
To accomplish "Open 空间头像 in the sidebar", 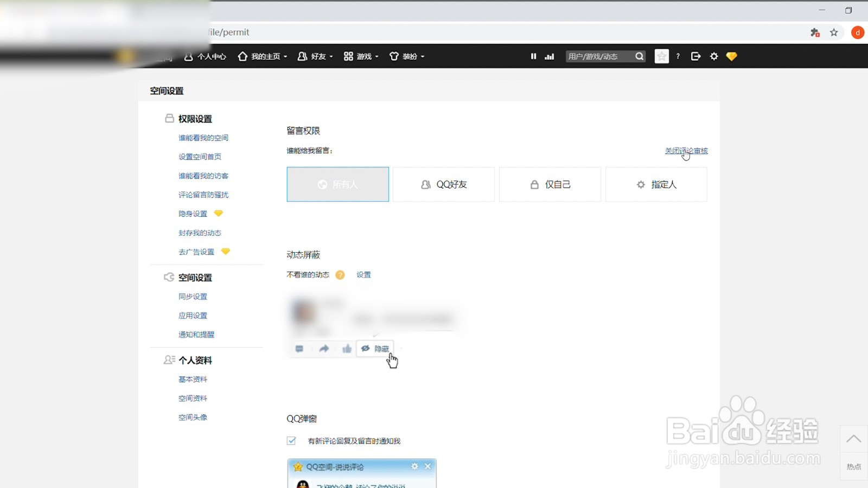I will pyautogui.click(x=193, y=418).
